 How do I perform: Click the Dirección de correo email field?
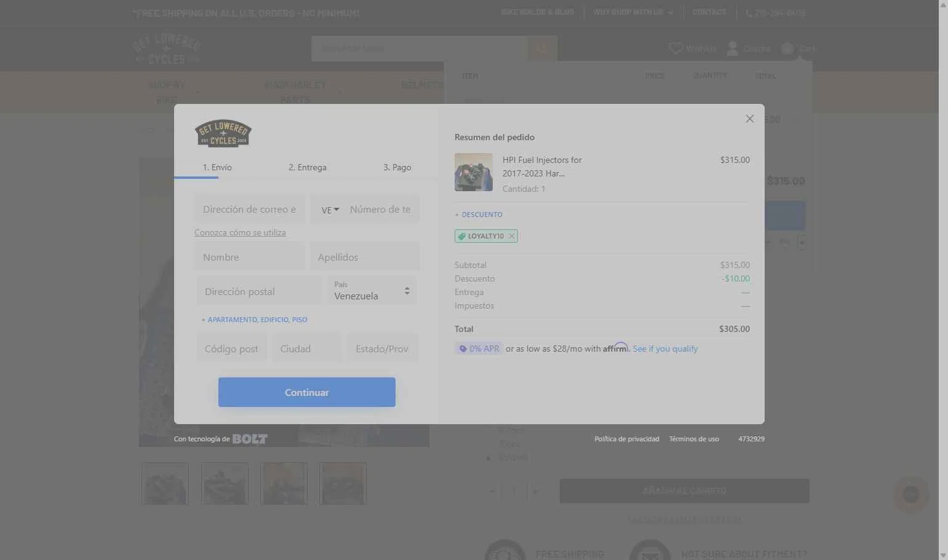pos(250,210)
